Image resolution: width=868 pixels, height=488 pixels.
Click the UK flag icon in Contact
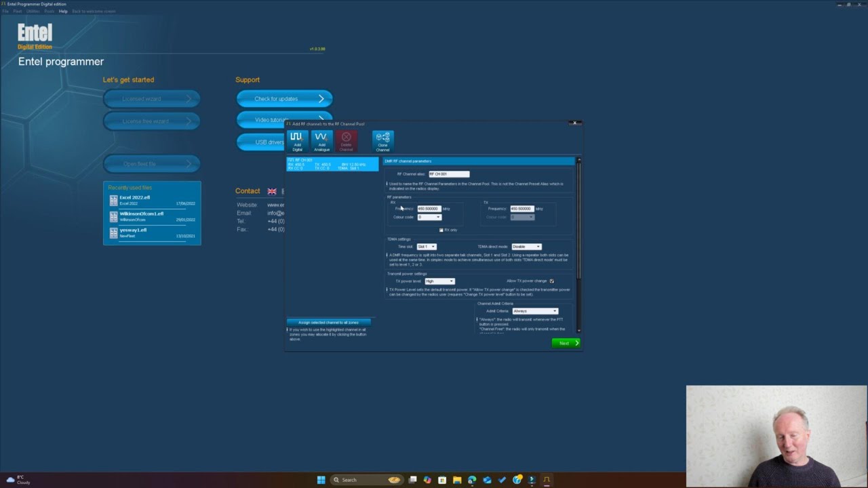pos(272,191)
